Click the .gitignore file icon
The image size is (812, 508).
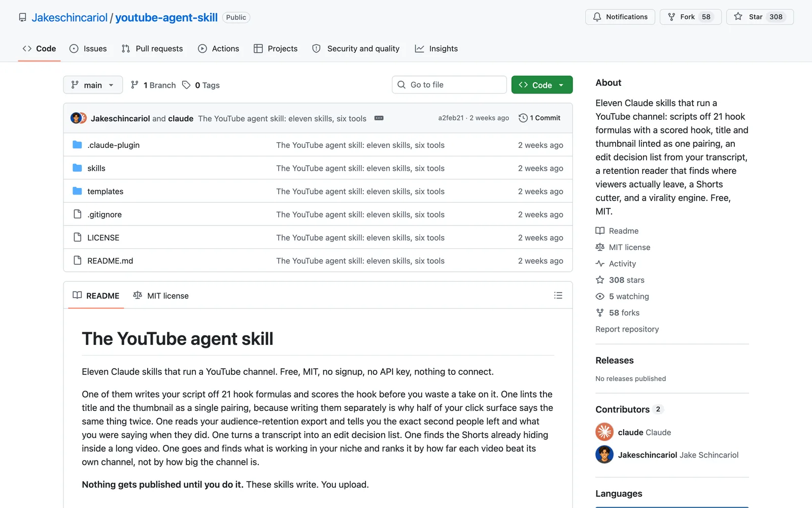[77, 214]
